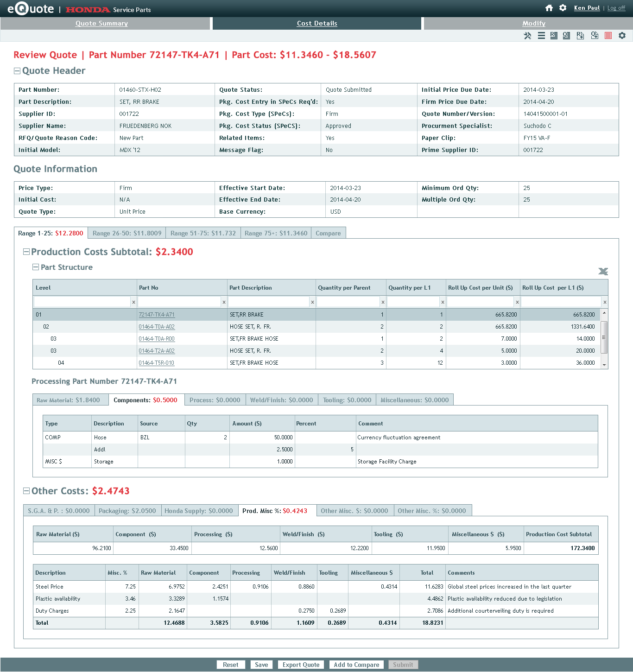The image size is (633, 672).
Task: Switch to the Quote Summary tab
Action: (x=101, y=23)
